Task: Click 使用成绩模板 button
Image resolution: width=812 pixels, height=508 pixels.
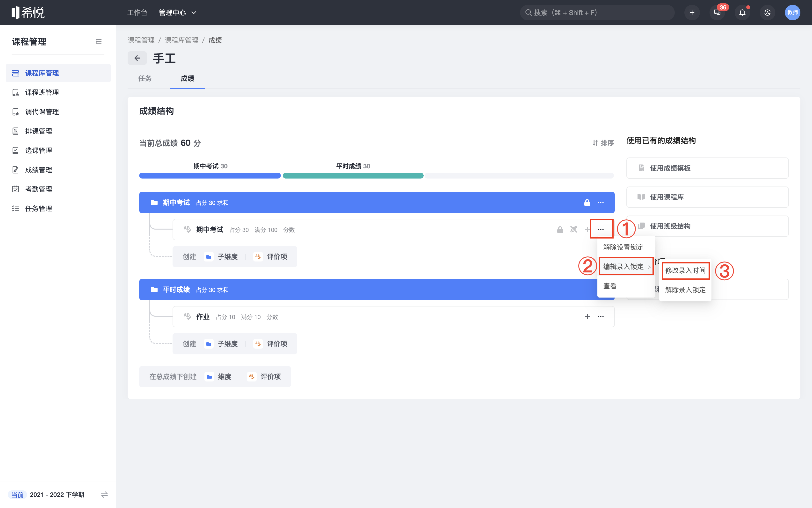Action: click(707, 168)
